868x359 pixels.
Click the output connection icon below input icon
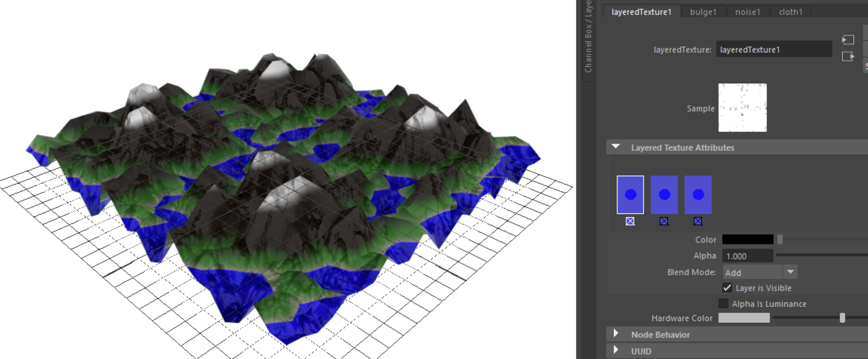tap(848, 56)
